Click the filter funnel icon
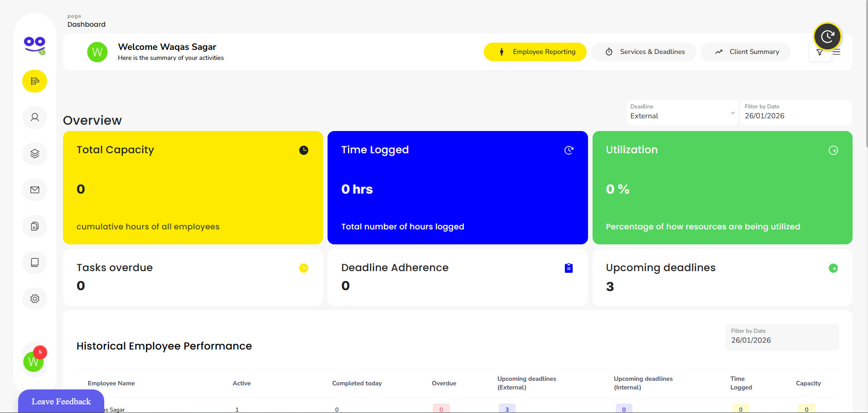This screenshot has width=868, height=413. pyautogui.click(x=820, y=53)
